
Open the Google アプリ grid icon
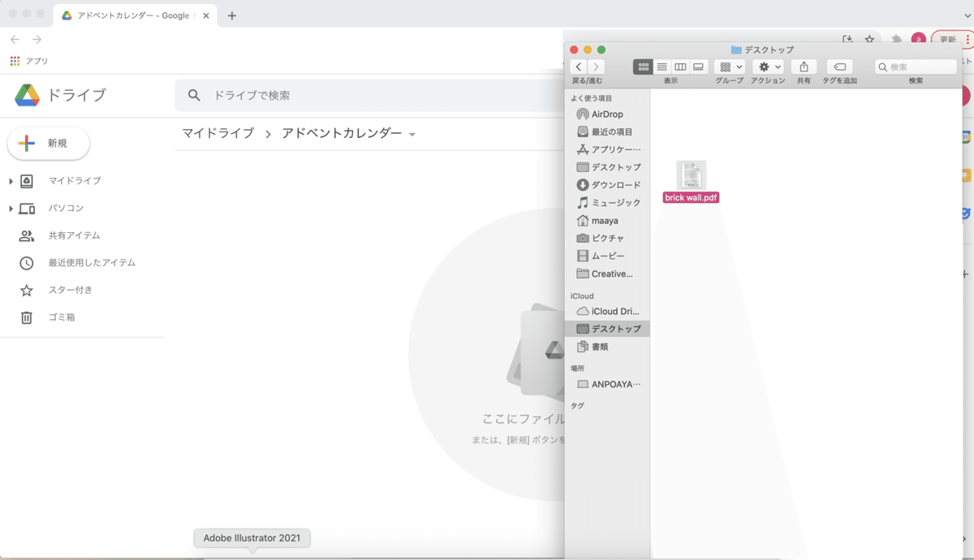(x=14, y=60)
